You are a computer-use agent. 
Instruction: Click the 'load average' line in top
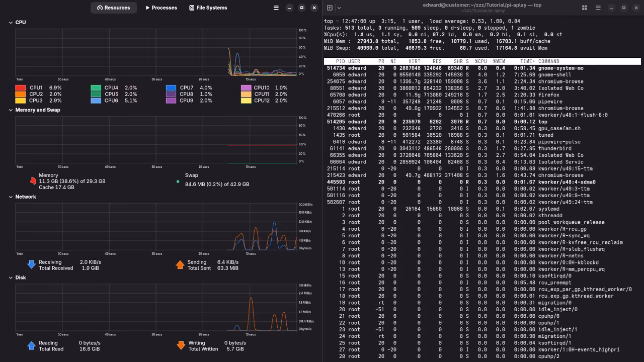click(x=422, y=21)
